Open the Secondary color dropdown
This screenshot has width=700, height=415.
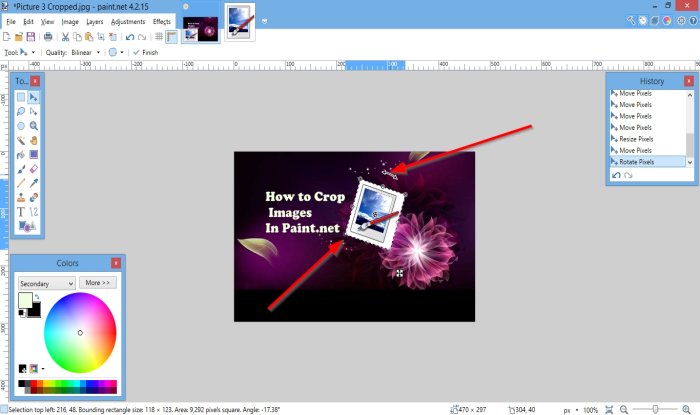pyautogui.click(x=46, y=283)
